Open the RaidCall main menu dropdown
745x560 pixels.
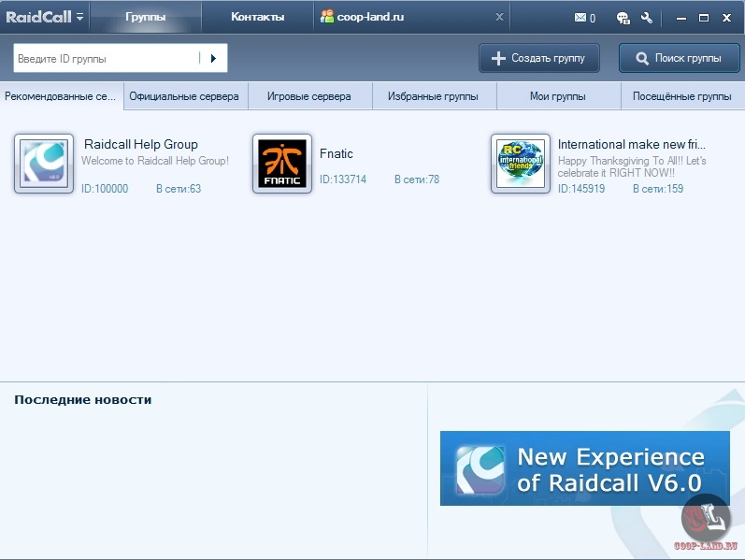pos(79,17)
